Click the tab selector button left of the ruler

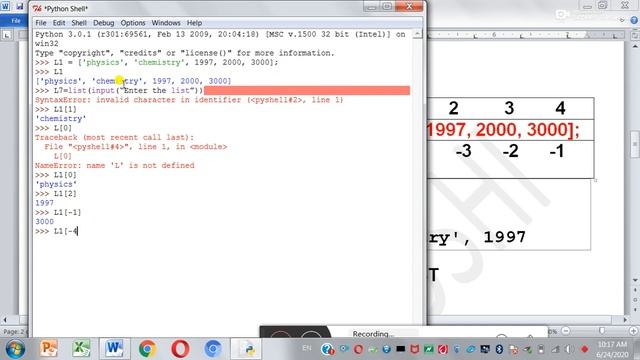[7, 36]
